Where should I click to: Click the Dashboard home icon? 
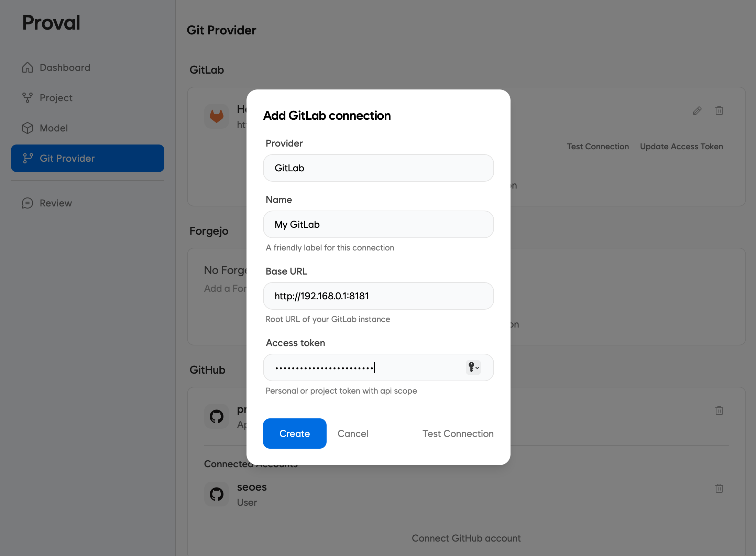pos(28,67)
